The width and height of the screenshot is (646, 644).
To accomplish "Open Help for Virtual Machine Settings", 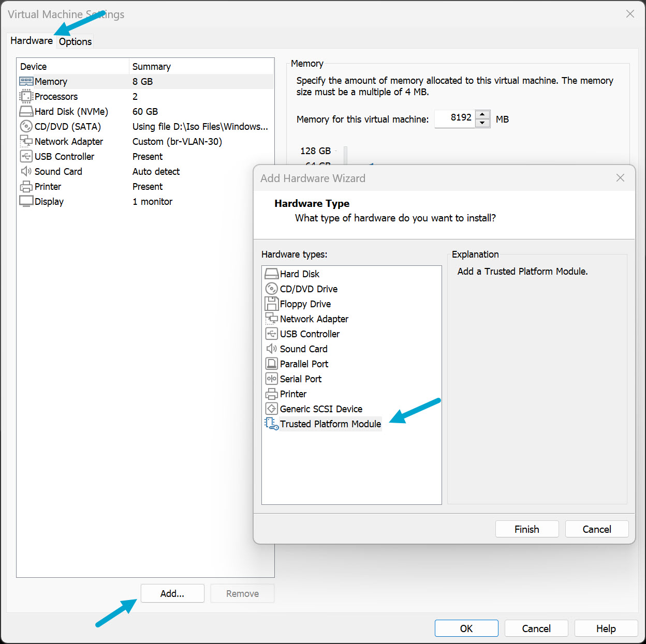I will tap(606, 628).
